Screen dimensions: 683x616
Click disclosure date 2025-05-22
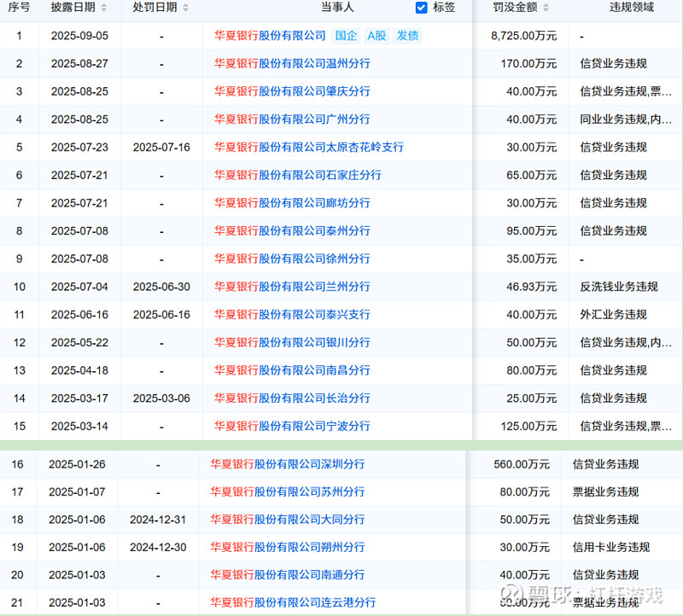coord(79,342)
